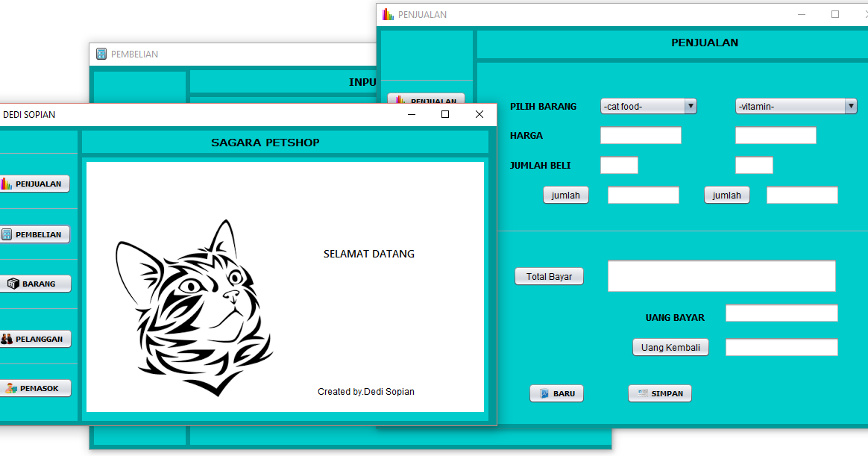Open the -vitamin- dropdown
The height and width of the screenshot is (456, 868).
pyautogui.click(x=790, y=106)
